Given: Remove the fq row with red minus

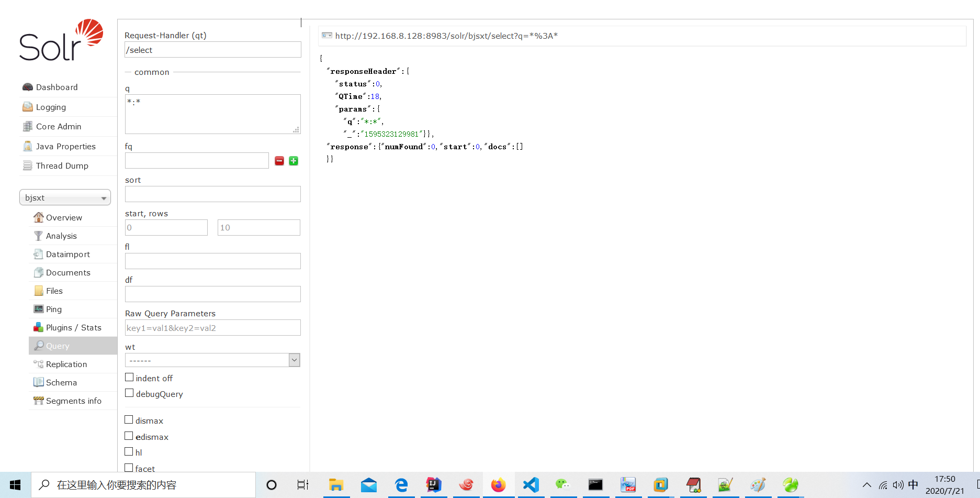Looking at the screenshot, I should coord(279,161).
